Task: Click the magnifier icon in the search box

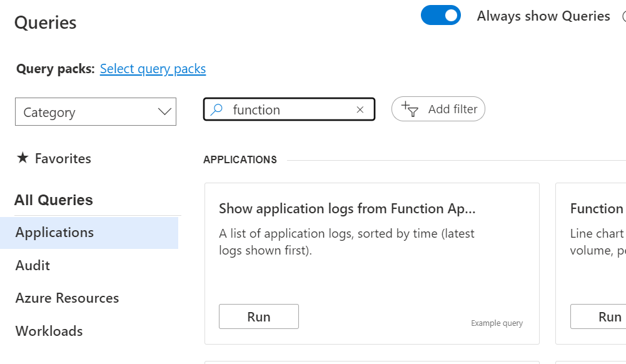Action: (216, 109)
